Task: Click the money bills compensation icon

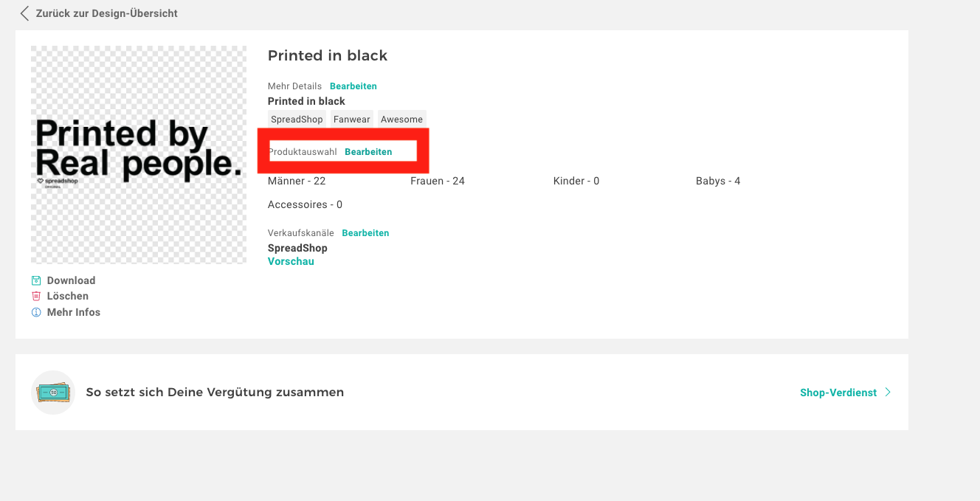Action: [x=53, y=393]
